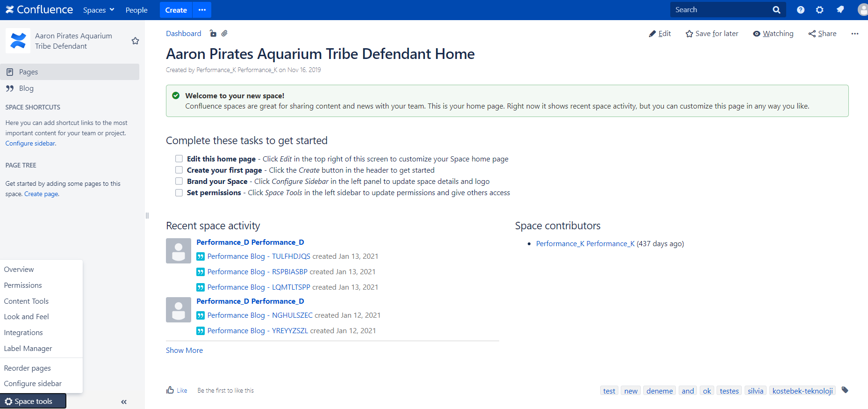Click the Dashboard breadcrumb link
The image size is (868, 409).
point(184,34)
